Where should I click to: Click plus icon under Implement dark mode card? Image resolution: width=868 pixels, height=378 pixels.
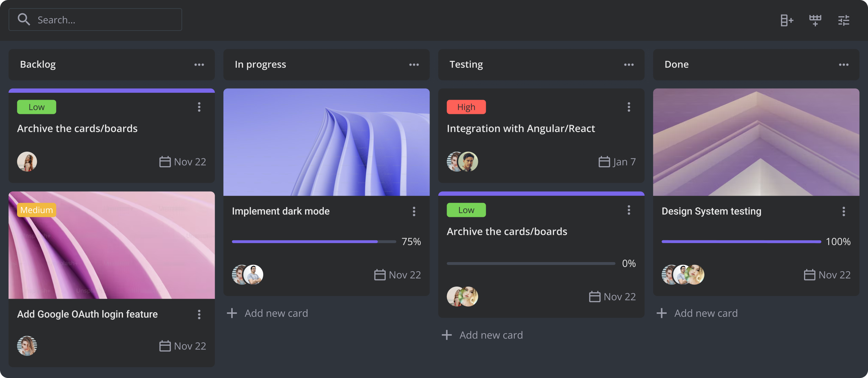232,313
